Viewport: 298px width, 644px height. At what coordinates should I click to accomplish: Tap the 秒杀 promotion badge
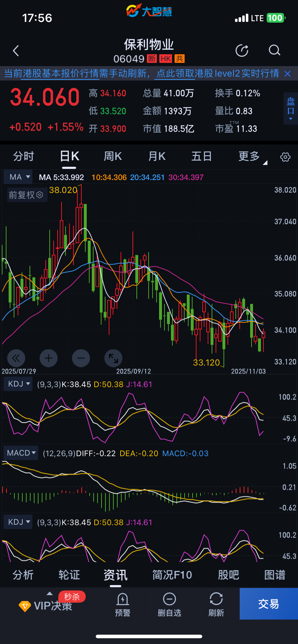[x=72, y=597]
